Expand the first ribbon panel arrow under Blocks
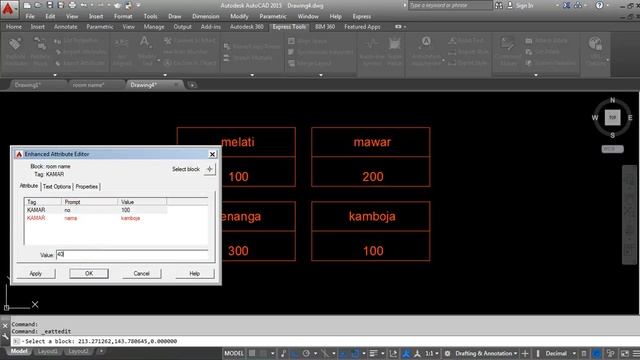640x360 pixels. click(x=55, y=75)
